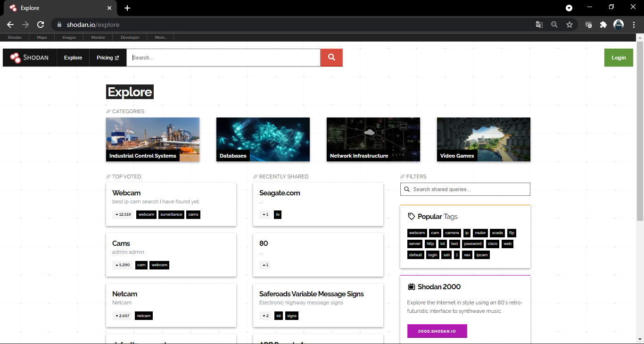Open the Chrome profile avatar
644x344 pixels.
pyautogui.click(x=619, y=25)
